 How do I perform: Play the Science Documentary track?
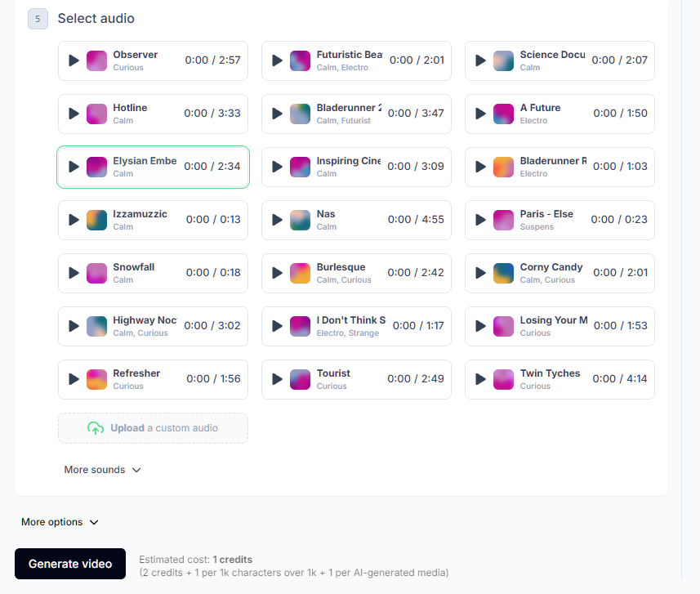[480, 60]
